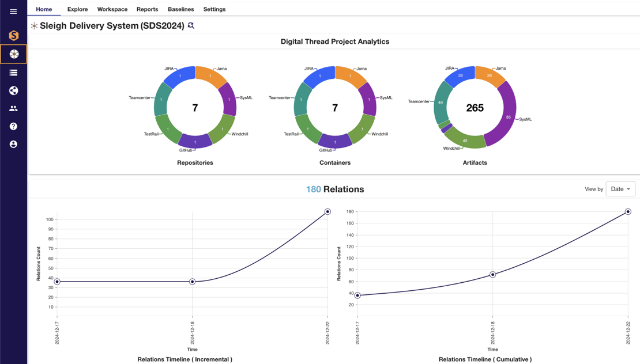The height and width of the screenshot is (364, 640).
Task: Open the Reports tab
Action: (x=148, y=9)
